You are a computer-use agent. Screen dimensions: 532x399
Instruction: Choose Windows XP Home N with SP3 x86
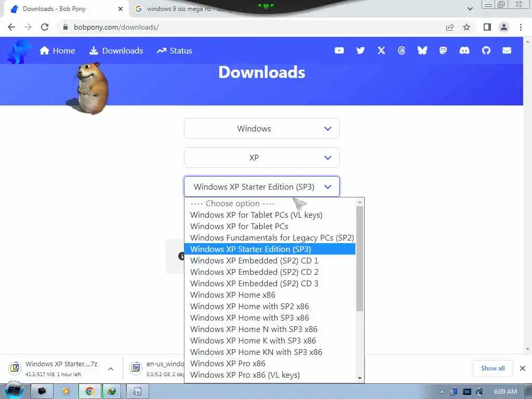tap(270, 329)
